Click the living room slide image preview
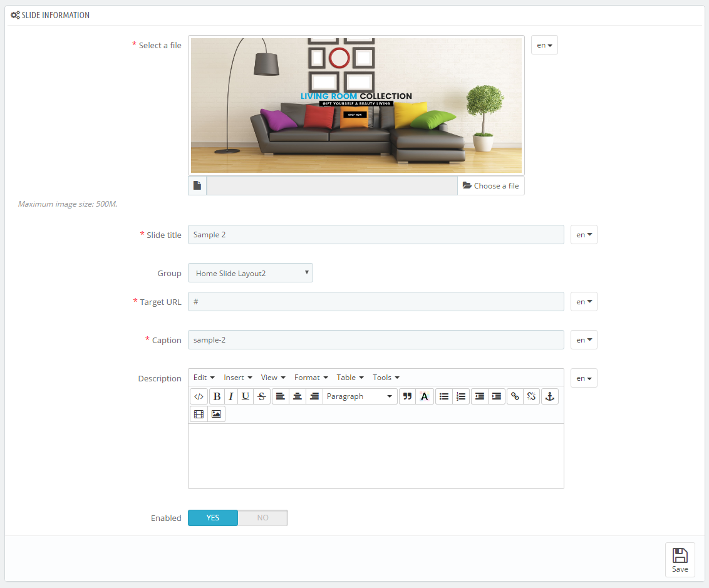This screenshot has width=709, height=588. point(356,105)
